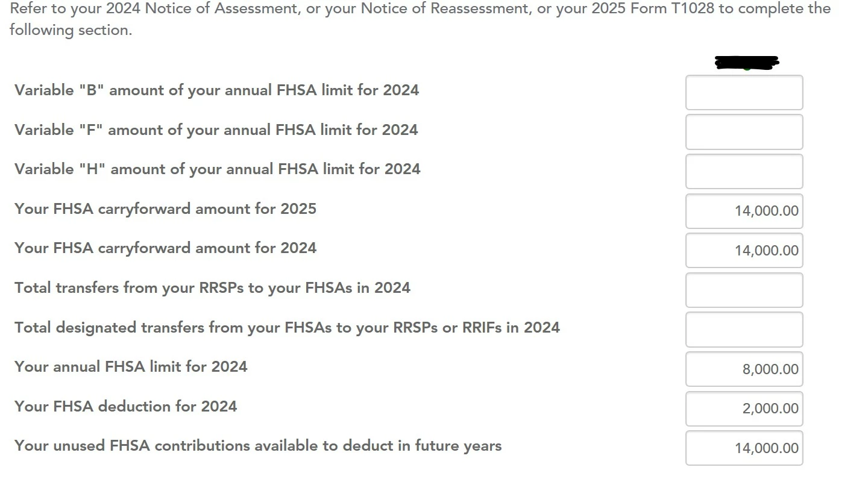Click the 2025 FHSA carryforward amount field
Image resolution: width=868 pixels, height=479 pixels.
(x=744, y=211)
